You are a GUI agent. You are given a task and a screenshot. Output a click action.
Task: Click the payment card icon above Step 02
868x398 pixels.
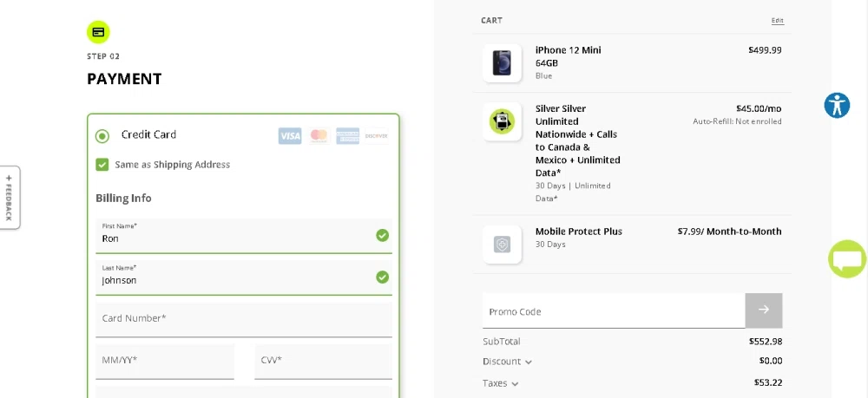pos(98,32)
